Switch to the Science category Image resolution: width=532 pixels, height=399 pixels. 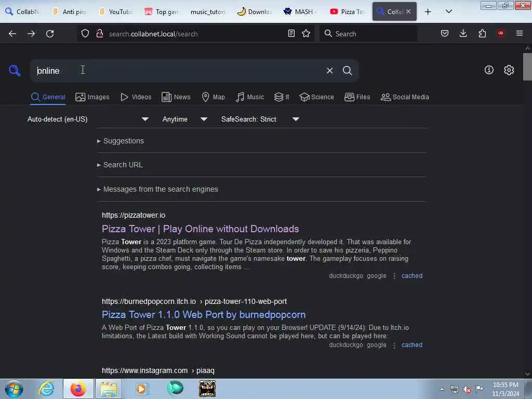click(316, 97)
